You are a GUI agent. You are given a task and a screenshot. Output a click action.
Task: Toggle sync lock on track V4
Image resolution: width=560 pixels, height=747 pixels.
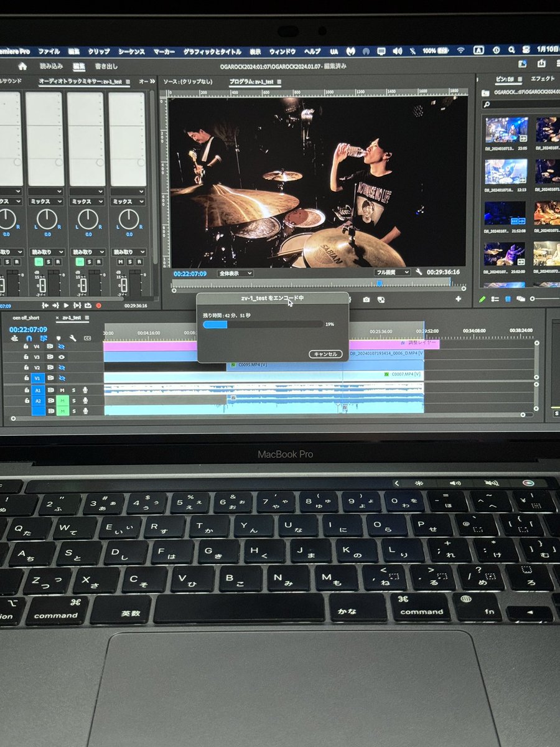[50, 346]
